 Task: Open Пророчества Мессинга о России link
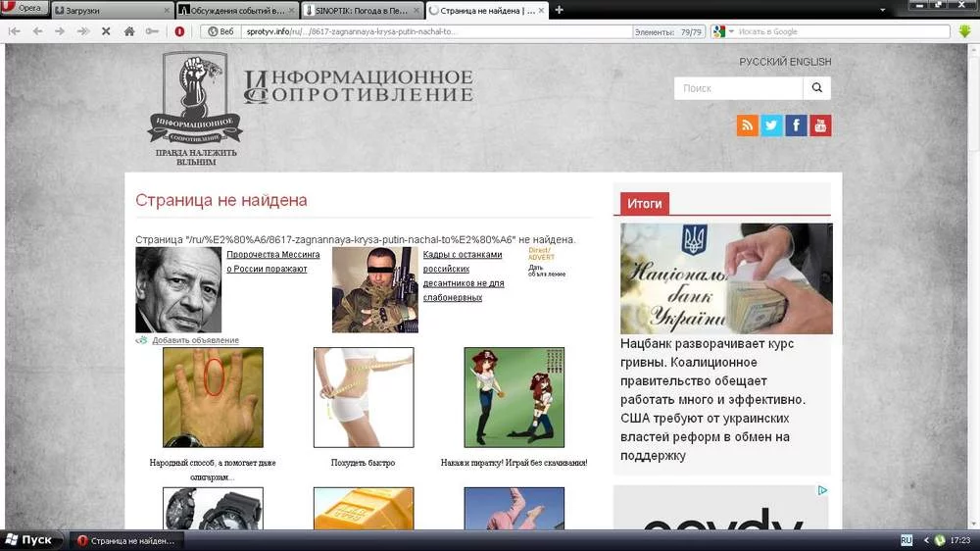click(273, 262)
